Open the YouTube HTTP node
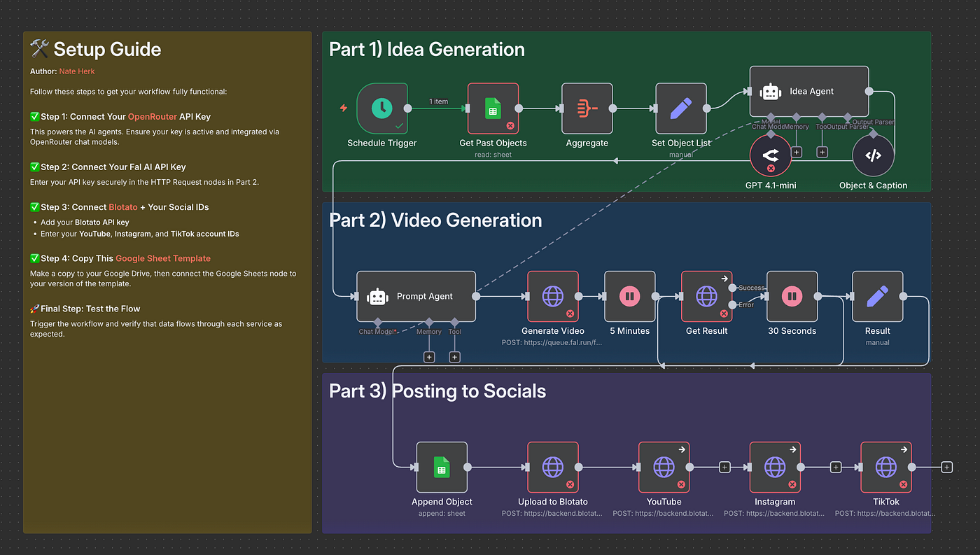This screenshot has width=980, height=555. point(664,467)
